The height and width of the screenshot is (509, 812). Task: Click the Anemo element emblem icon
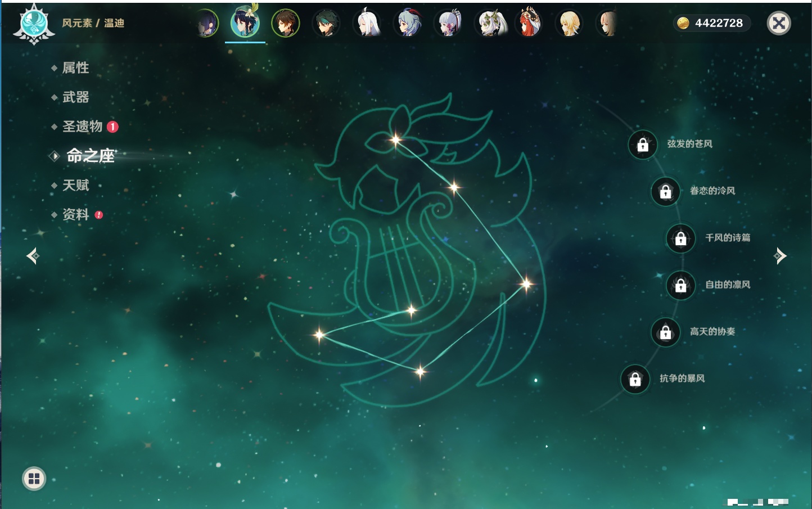[34, 24]
